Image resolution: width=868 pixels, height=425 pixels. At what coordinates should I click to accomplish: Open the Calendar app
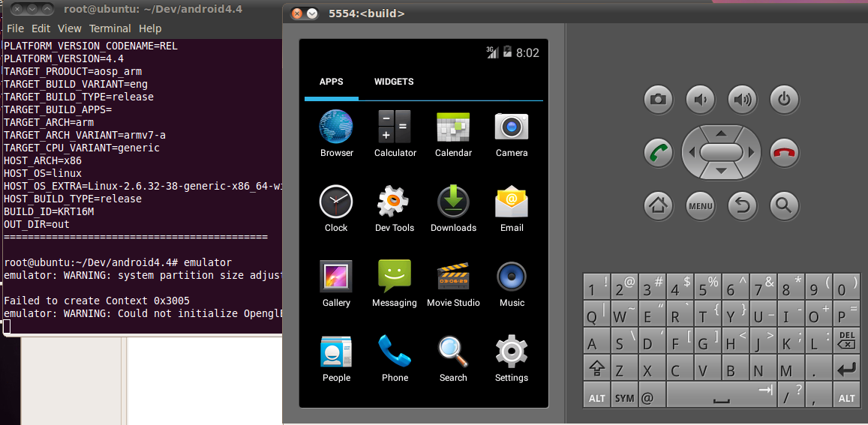pos(453,133)
